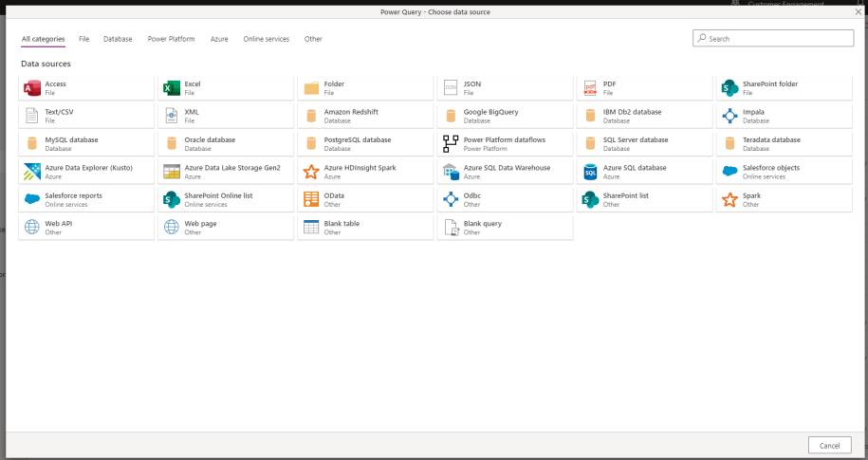Screen dimensions: 868x460
Task: Choose the Amazon Redshift database icon
Action: [311, 116]
